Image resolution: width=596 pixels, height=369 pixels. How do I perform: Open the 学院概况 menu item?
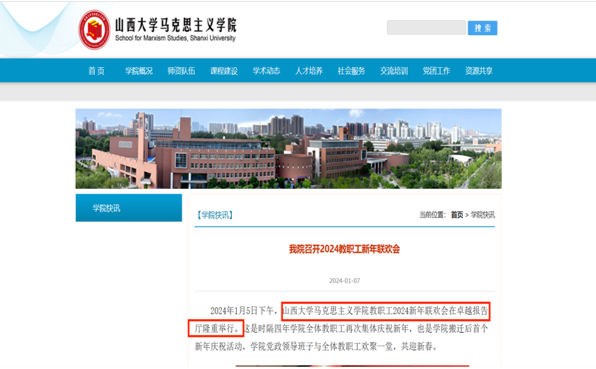(x=139, y=71)
